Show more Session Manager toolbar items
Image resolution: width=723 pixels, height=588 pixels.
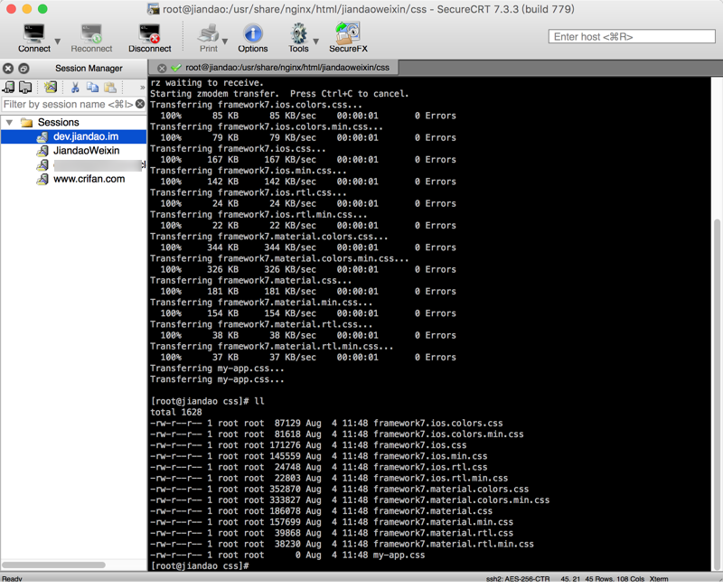pyautogui.click(x=143, y=88)
